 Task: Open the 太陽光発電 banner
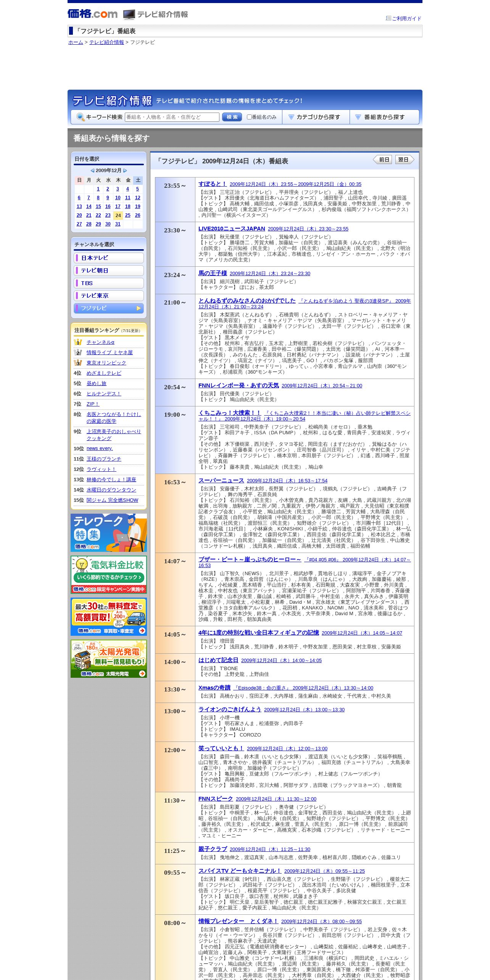(x=109, y=659)
